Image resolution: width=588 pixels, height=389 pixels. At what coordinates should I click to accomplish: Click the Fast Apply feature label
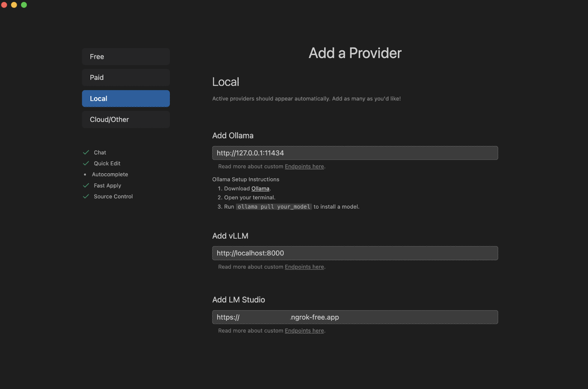tap(108, 186)
